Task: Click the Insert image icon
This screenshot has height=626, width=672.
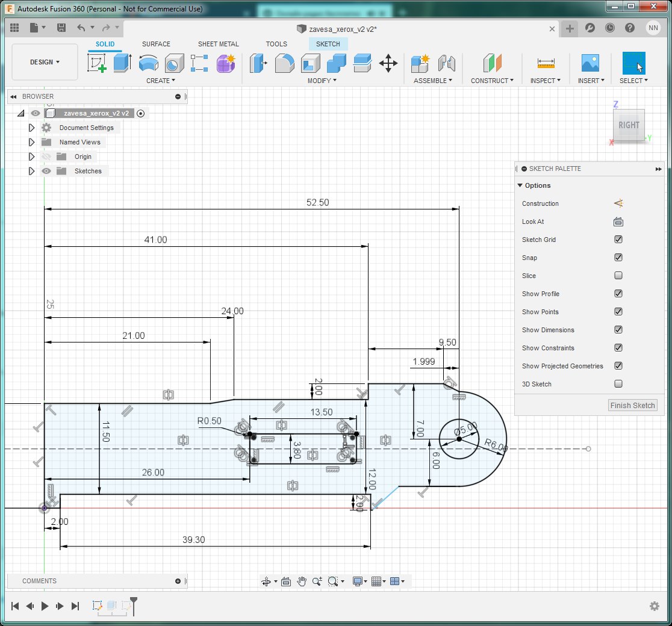Action: tap(590, 63)
